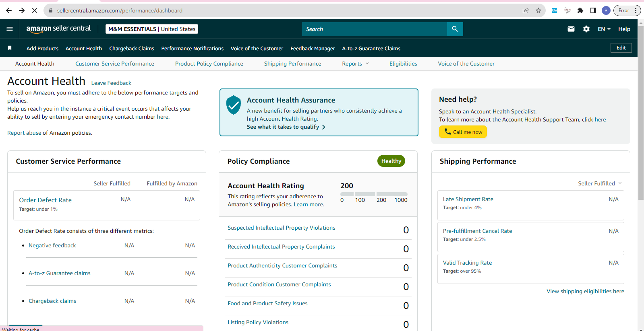Open the Late Shipment Rate link
Screen dimensions: 644x331
coord(468,199)
